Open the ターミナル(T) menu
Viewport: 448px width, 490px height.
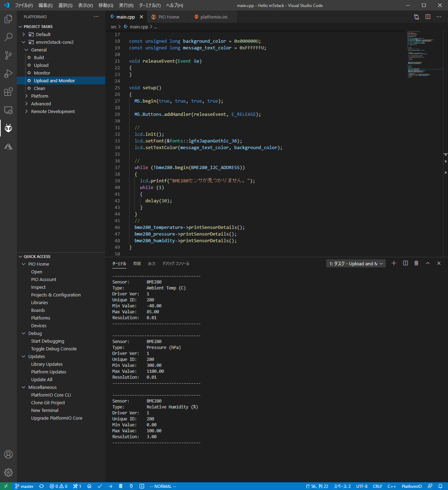(150, 5)
